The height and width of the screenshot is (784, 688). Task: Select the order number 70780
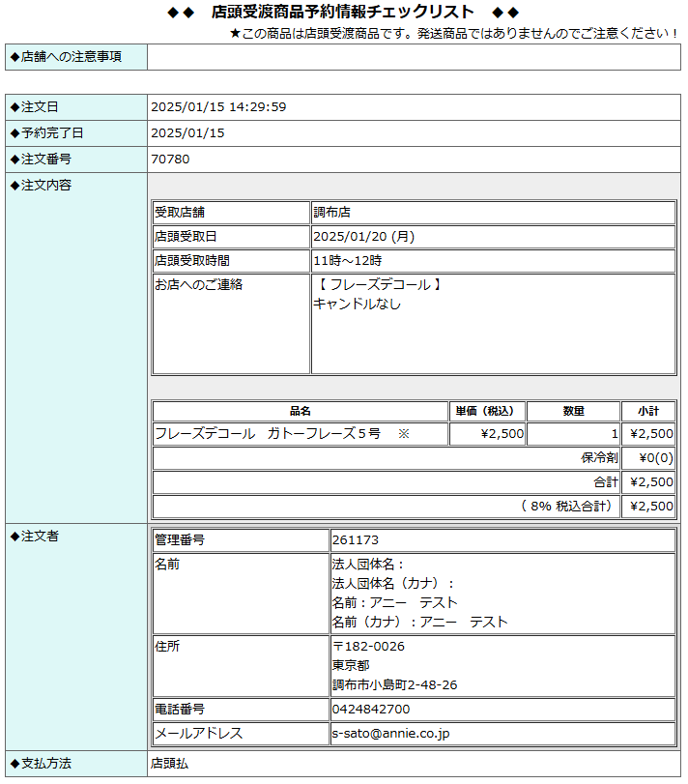tap(170, 160)
